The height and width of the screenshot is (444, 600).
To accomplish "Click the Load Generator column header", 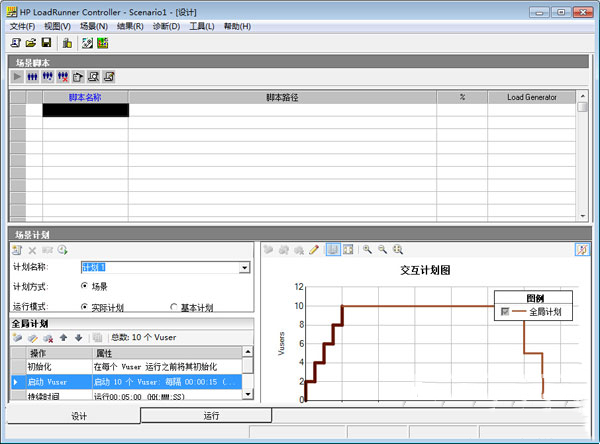I will pyautogui.click(x=532, y=97).
